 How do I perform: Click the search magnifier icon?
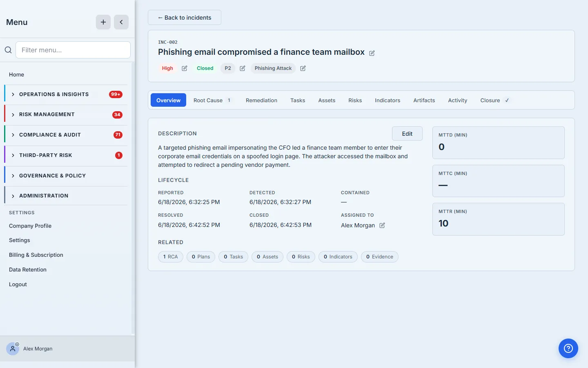[8, 50]
